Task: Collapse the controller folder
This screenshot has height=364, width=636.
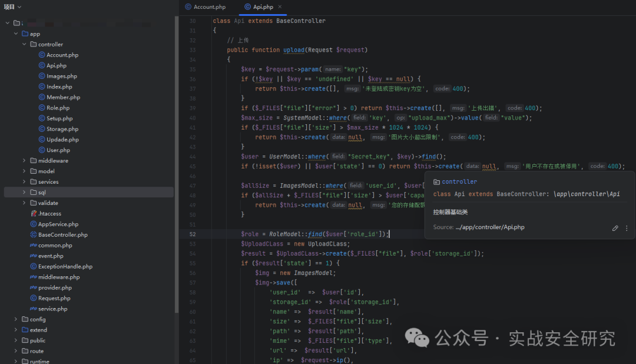Action: click(x=24, y=44)
